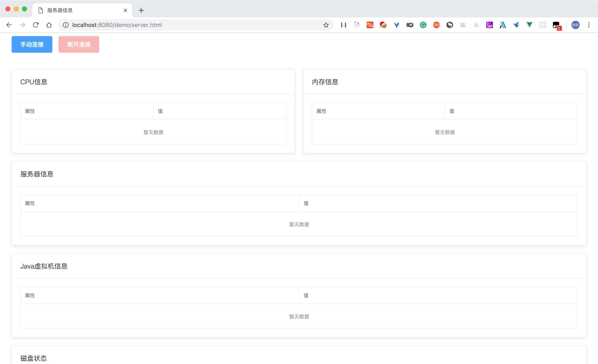The height and width of the screenshot is (364, 598).
Task: Open the Chrome three-dot menu
Action: click(x=588, y=25)
